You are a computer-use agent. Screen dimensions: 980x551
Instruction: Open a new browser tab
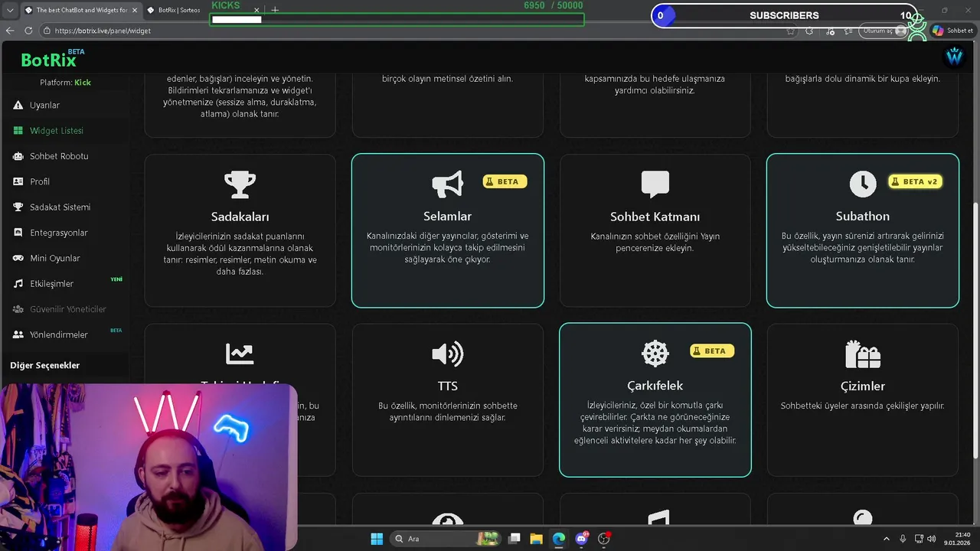pos(275,10)
